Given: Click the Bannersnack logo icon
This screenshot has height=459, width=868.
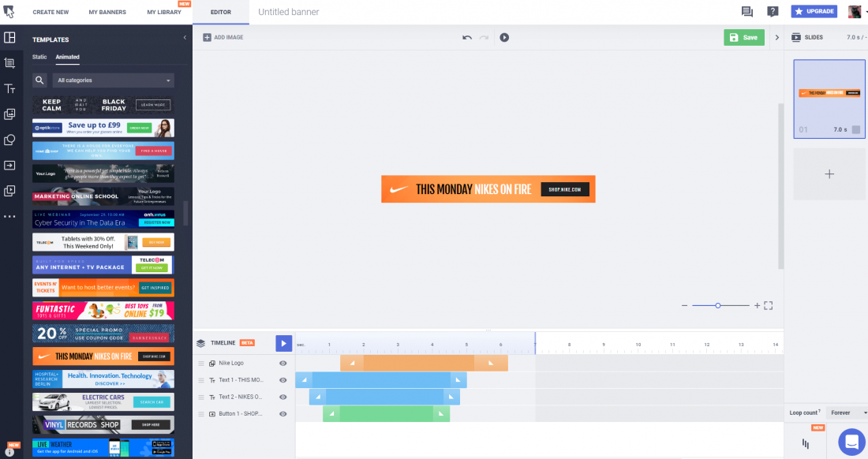Looking at the screenshot, I should [x=9, y=12].
